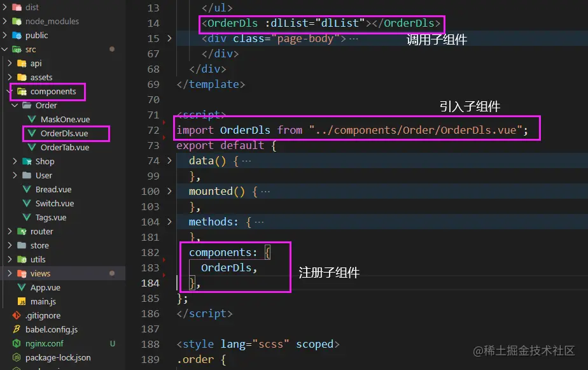Collapse the Order folder chevron
Screen dimensions: 588x370
point(15,105)
